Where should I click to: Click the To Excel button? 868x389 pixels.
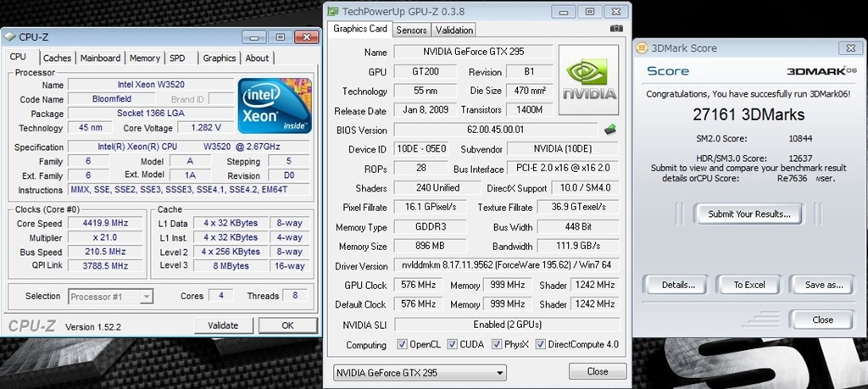tap(749, 285)
